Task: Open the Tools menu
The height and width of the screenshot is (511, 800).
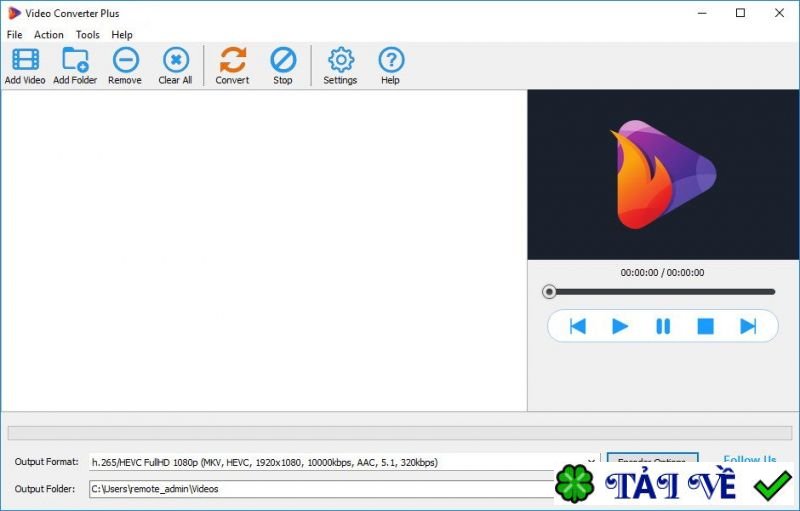Action: 87,35
